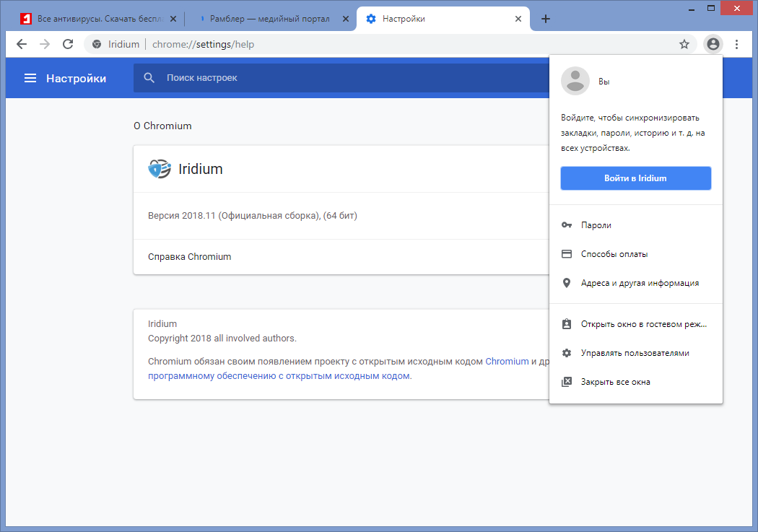Screen dimensions: 758x532
Task: Close the Настройки tab
Action: (x=518, y=19)
